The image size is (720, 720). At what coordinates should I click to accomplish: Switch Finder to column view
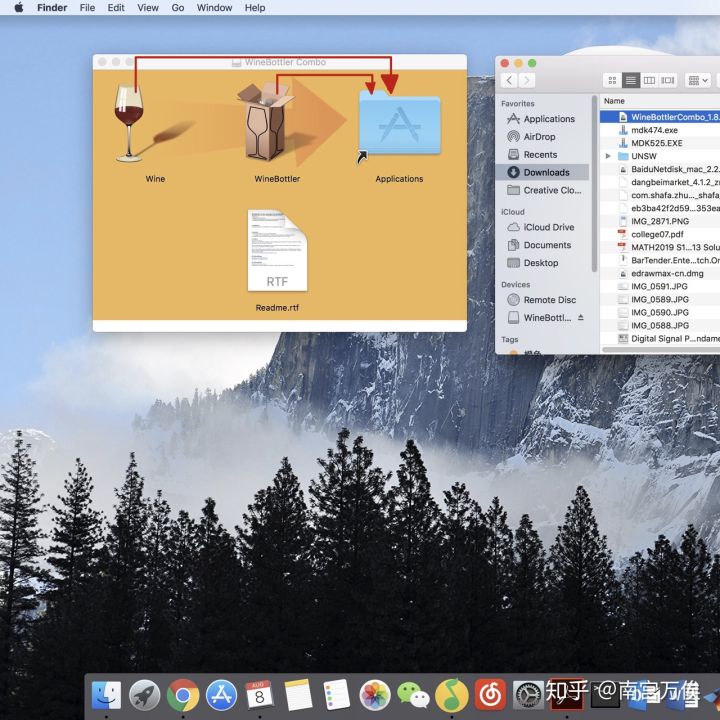[649, 80]
